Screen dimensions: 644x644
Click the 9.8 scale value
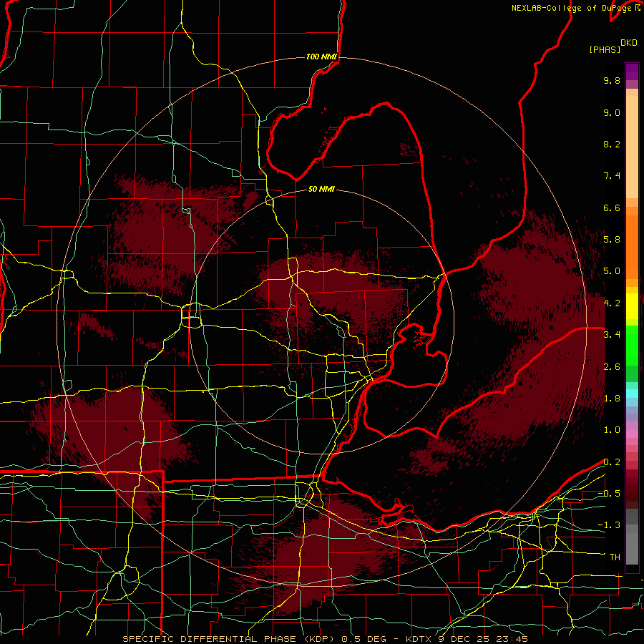tap(612, 80)
